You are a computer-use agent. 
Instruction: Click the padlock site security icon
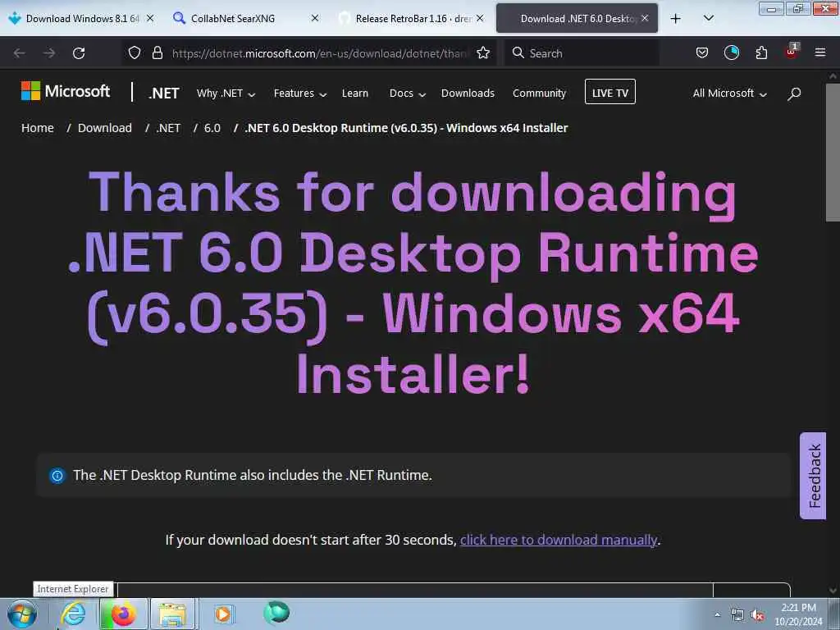pos(157,52)
